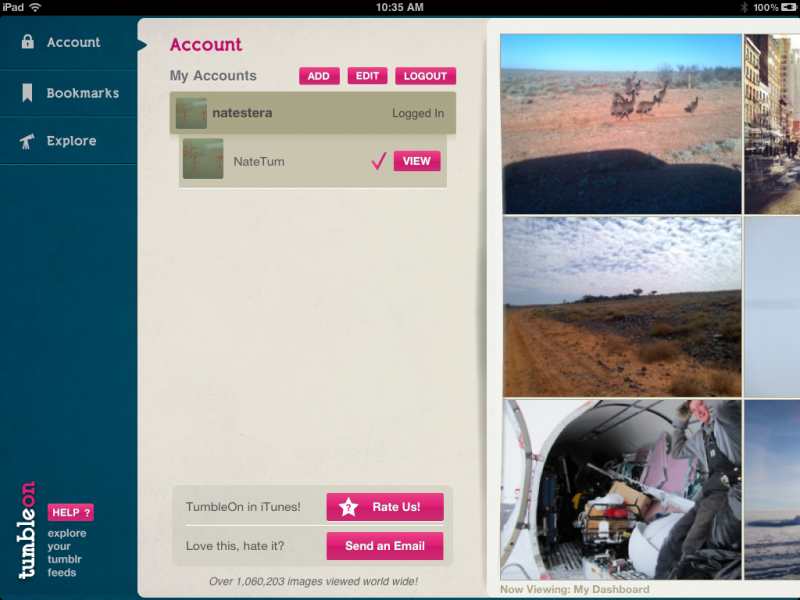Click the natestera avatar image

click(x=191, y=113)
